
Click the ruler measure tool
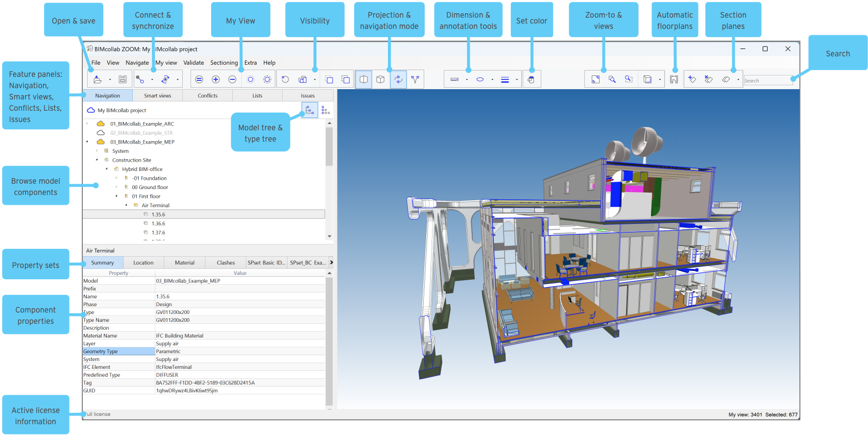pos(455,79)
